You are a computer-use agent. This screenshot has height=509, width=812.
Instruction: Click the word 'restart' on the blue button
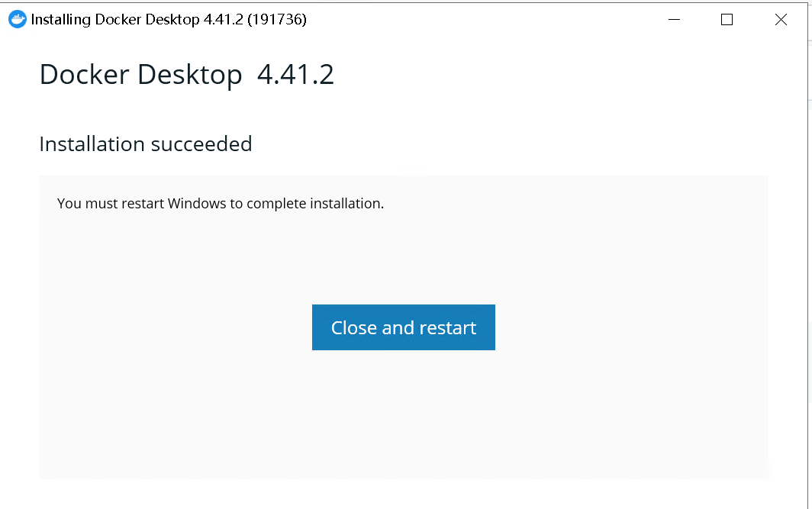click(x=447, y=328)
